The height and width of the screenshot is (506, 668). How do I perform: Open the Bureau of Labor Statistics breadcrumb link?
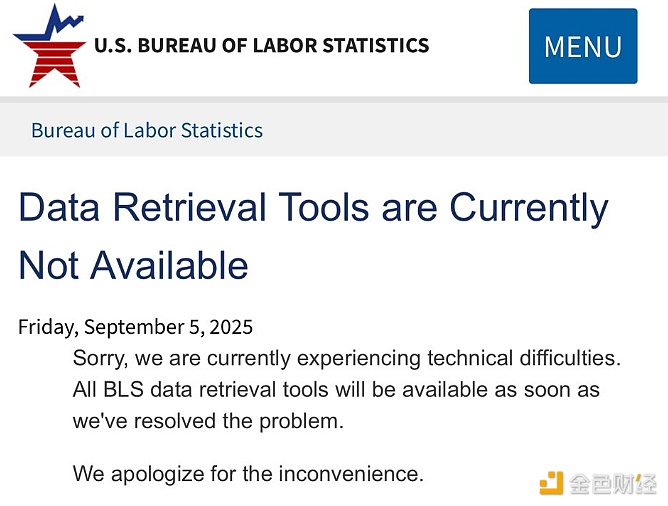point(147,130)
